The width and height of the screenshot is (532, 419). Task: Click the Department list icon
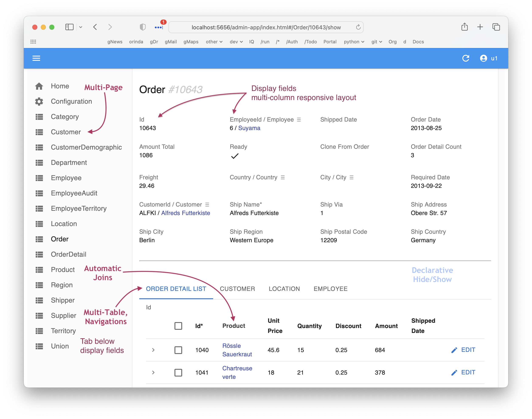click(39, 163)
